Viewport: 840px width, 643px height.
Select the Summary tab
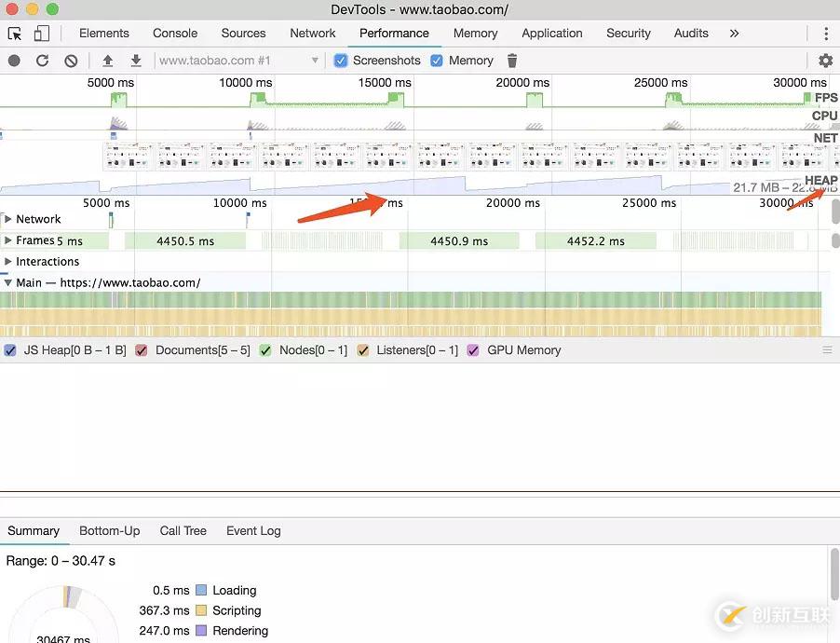pos(34,531)
